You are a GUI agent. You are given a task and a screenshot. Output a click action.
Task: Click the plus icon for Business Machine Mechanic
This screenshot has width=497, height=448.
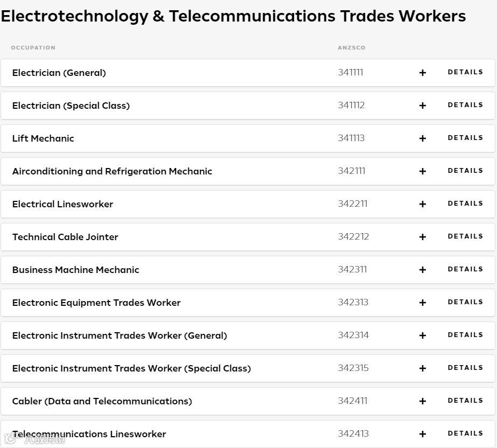coord(423,270)
